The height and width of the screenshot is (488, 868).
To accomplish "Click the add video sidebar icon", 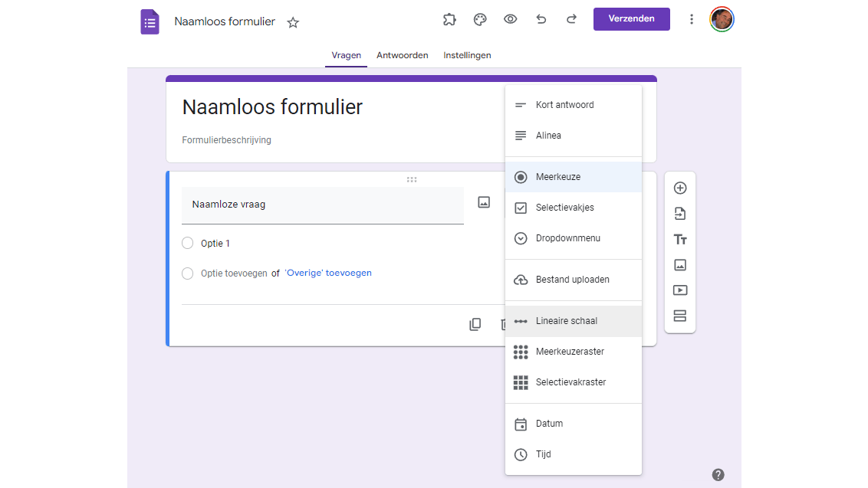I will click(x=680, y=290).
